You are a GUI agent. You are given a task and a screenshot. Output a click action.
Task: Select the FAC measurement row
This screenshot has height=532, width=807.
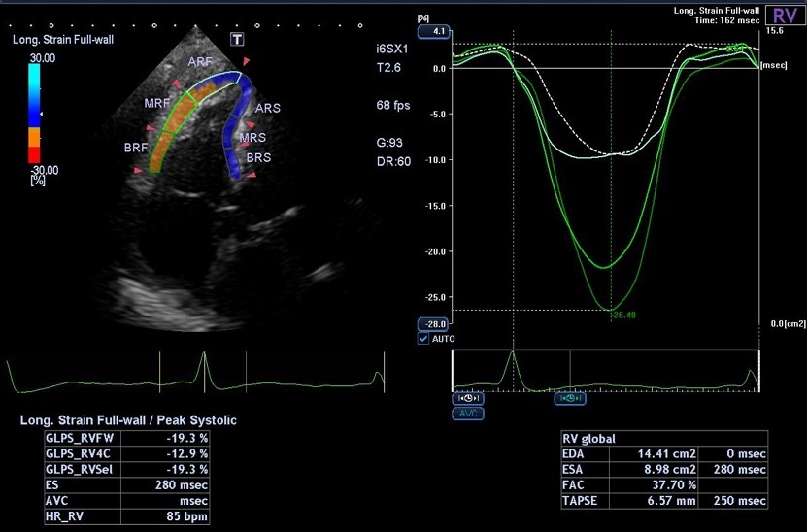pyautogui.click(x=663, y=483)
